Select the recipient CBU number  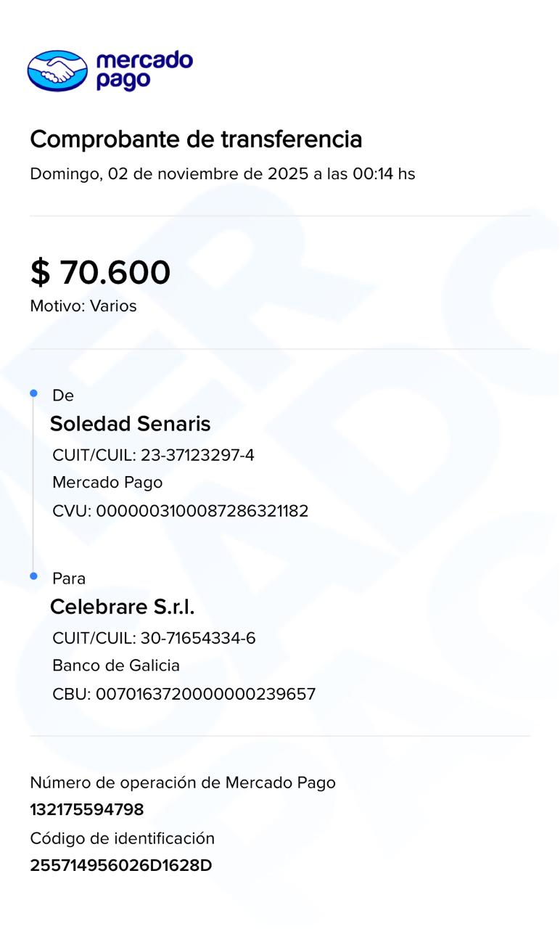coord(184,695)
